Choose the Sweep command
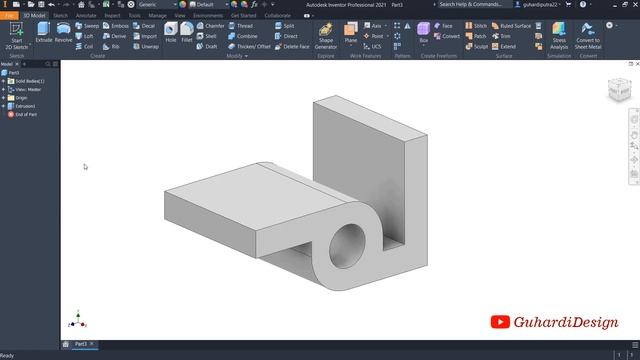The width and height of the screenshot is (640, 360). point(87,26)
